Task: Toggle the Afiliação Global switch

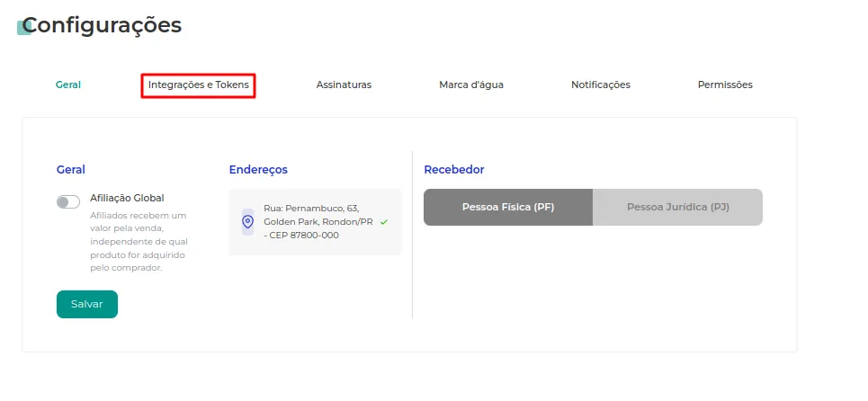Action: [x=68, y=202]
